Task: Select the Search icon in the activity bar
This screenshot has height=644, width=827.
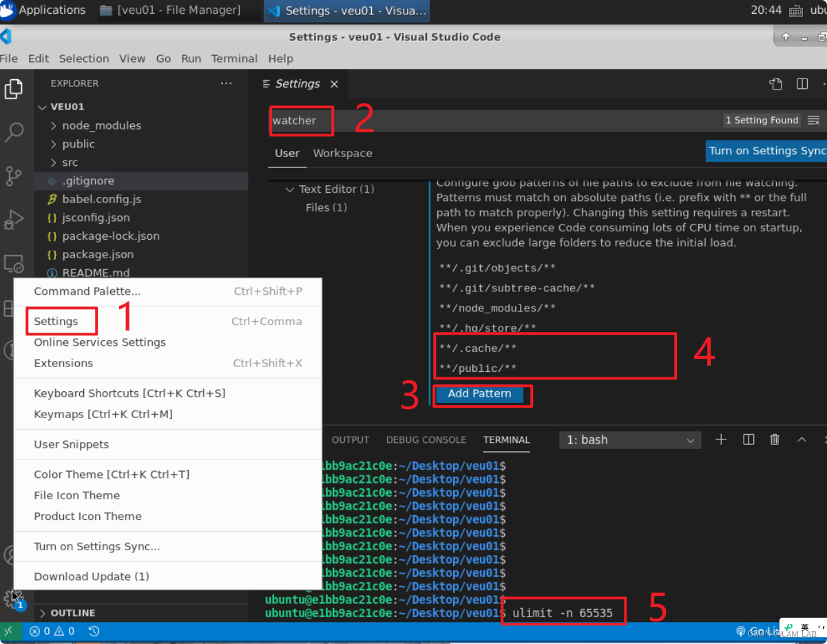Action: 15,132
